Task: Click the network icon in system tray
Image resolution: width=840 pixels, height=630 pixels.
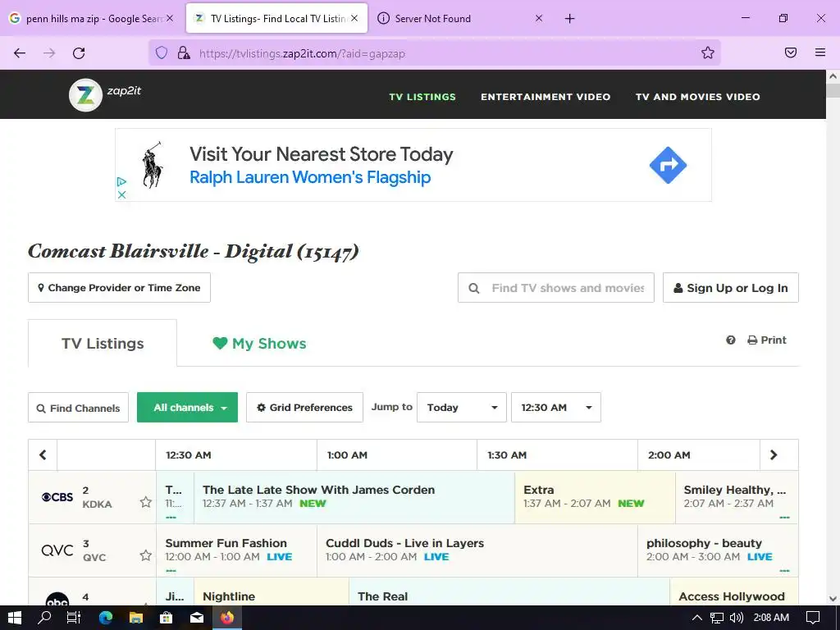Action: click(717, 618)
